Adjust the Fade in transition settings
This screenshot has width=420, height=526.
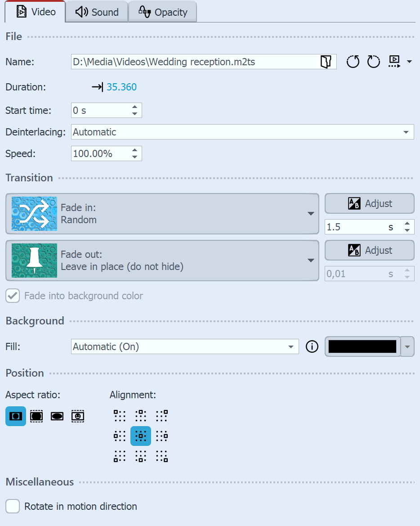(x=369, y=203)
